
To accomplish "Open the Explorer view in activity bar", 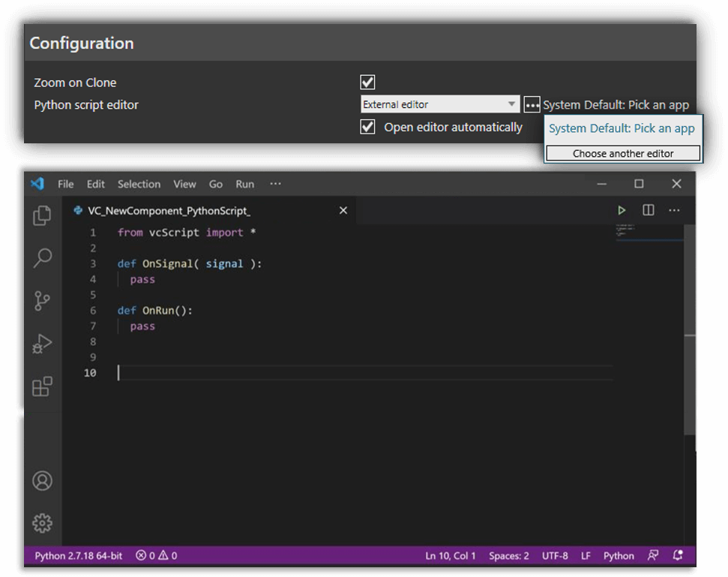I will [43, 216].
